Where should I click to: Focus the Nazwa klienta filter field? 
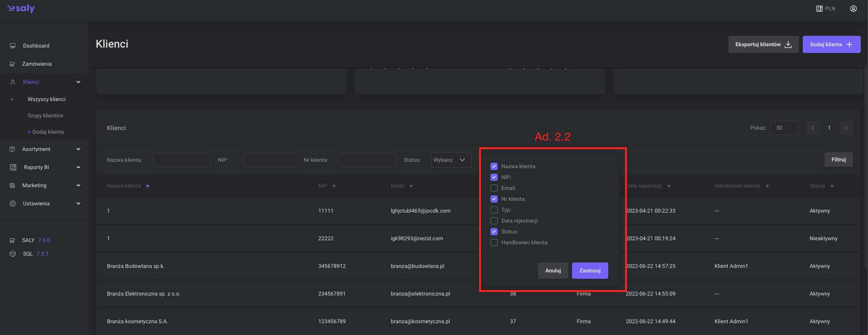click(x=181, y=160)
